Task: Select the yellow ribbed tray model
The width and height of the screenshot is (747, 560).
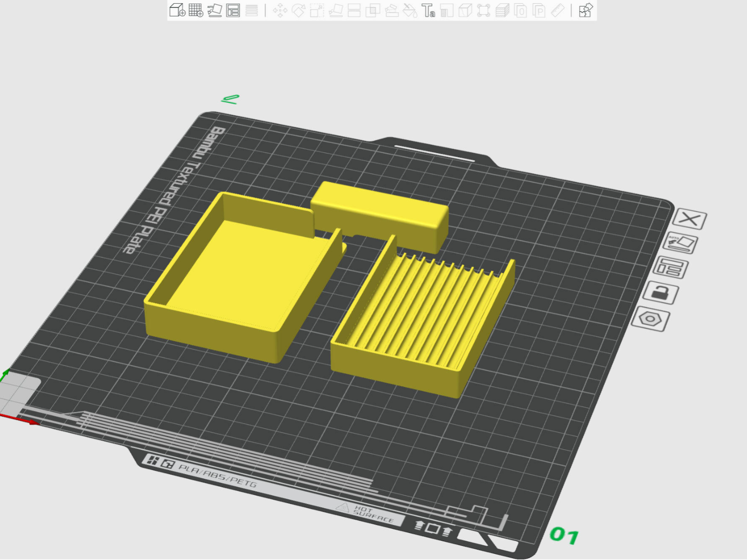Action: click(422, 318)
